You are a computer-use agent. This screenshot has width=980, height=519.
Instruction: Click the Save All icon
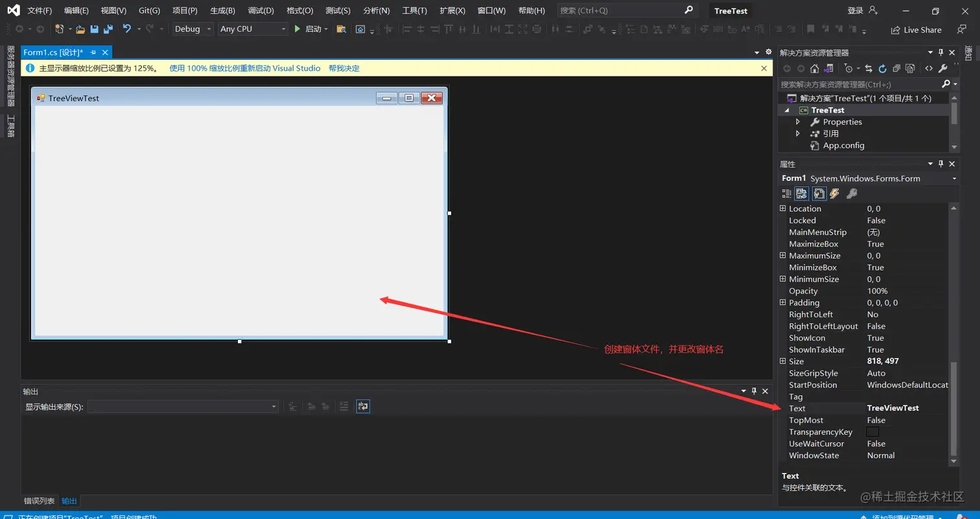click(x=108, y=29)
